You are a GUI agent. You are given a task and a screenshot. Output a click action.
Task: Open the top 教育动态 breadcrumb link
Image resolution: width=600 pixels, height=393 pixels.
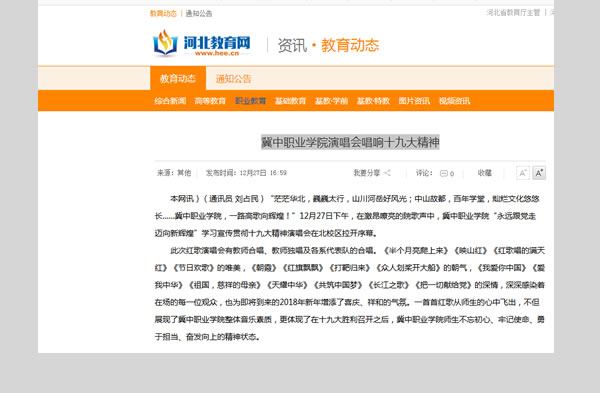(163, 13)
